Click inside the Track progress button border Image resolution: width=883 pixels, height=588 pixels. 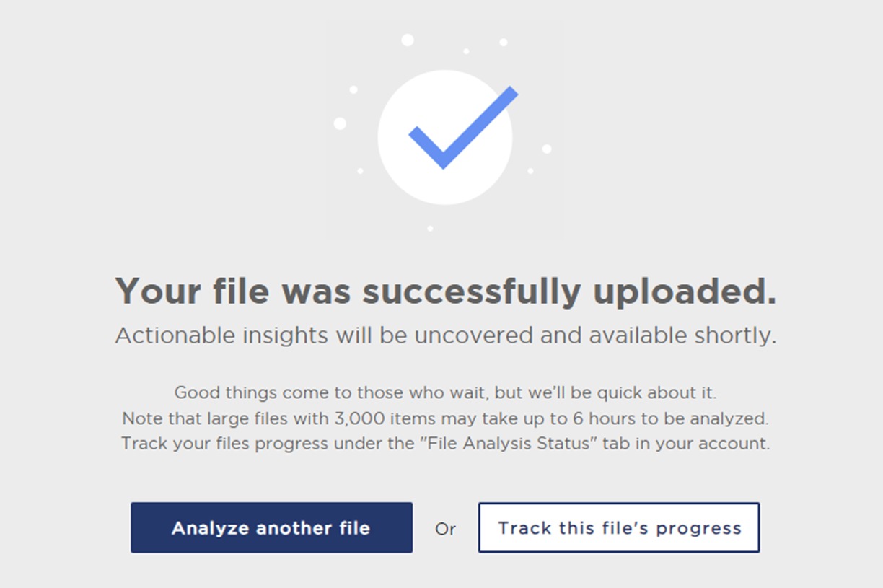(x=619, y=527)
